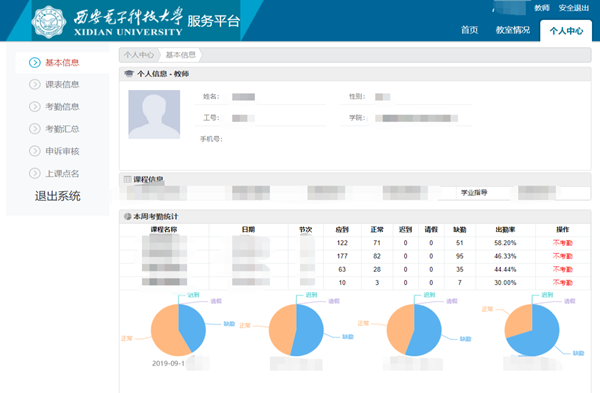This screenshot has height=393, width=600.
Task: Click 不考勤 in the 30.00% row
Action: tap(562, 282)
